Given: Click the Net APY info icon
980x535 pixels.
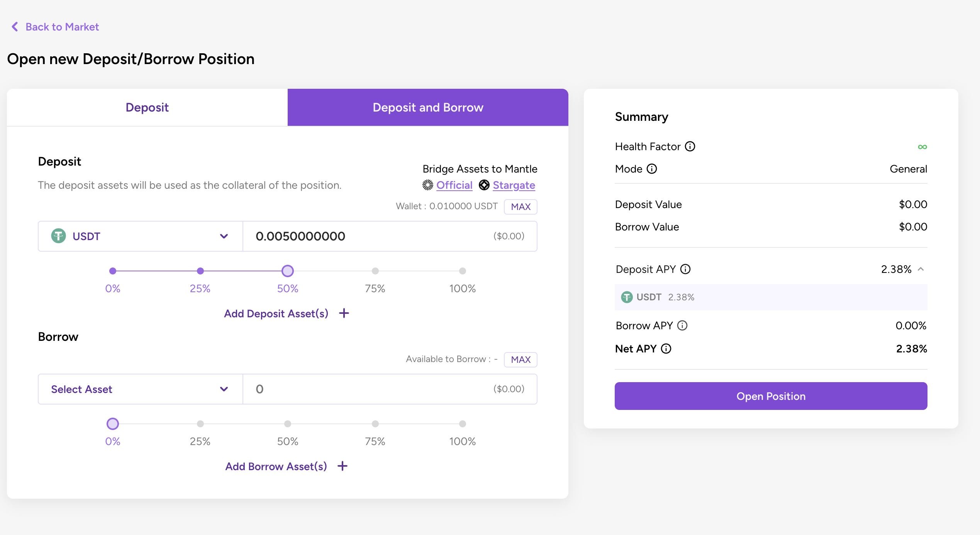Looking at the screenshot, I should [x=666, y=349].
